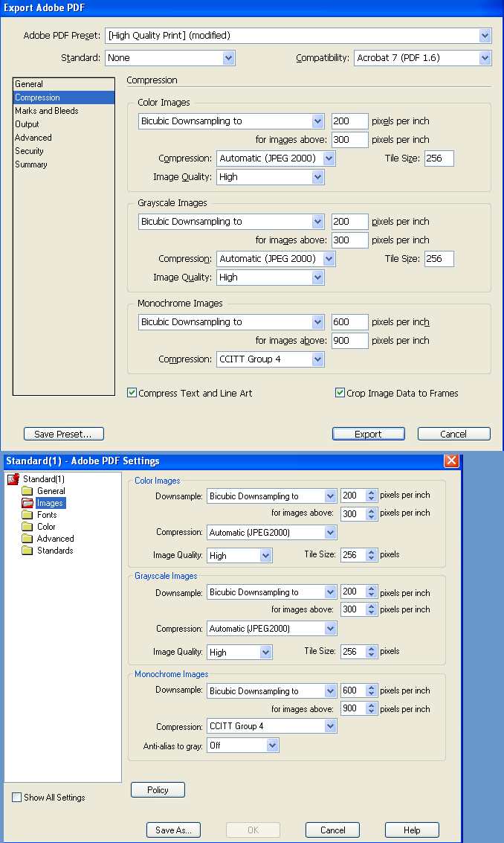Screen dimensions: 504x843
Task: Click Color Images 200 ppi field in Export dialog
Action: 349,121
